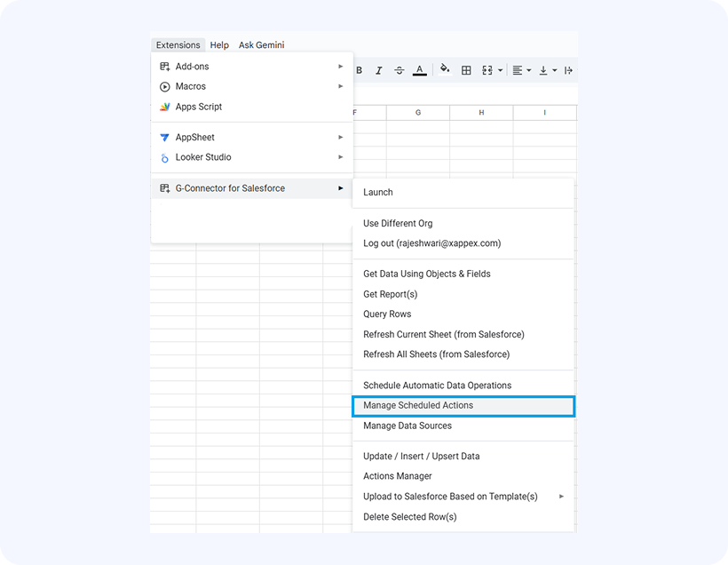The width and height of the screenshot is (728, 565).
Task: Open the text color picker
Action: (x=420, y=70)
